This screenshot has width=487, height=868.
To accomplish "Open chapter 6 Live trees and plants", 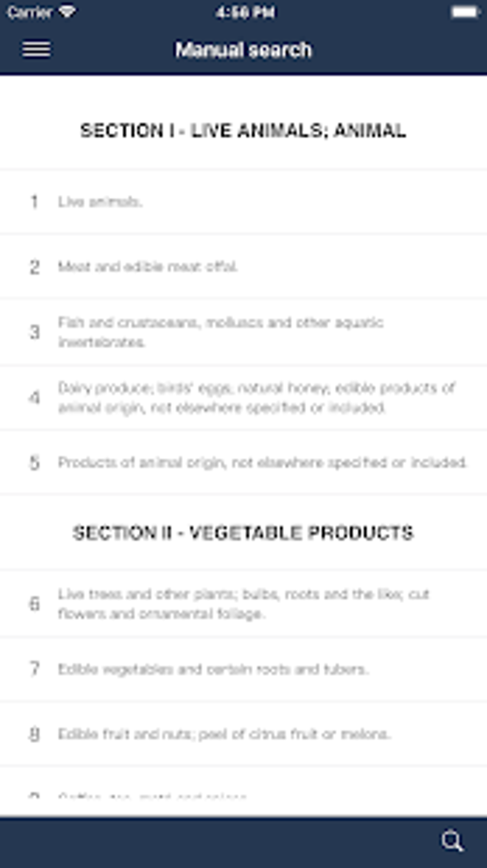I will [243, 604].
